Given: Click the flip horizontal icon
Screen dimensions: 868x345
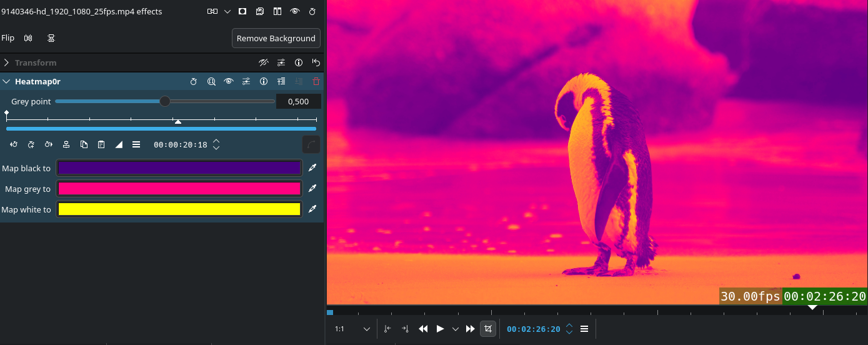Looking at the screenshot, I should (28, 38).
